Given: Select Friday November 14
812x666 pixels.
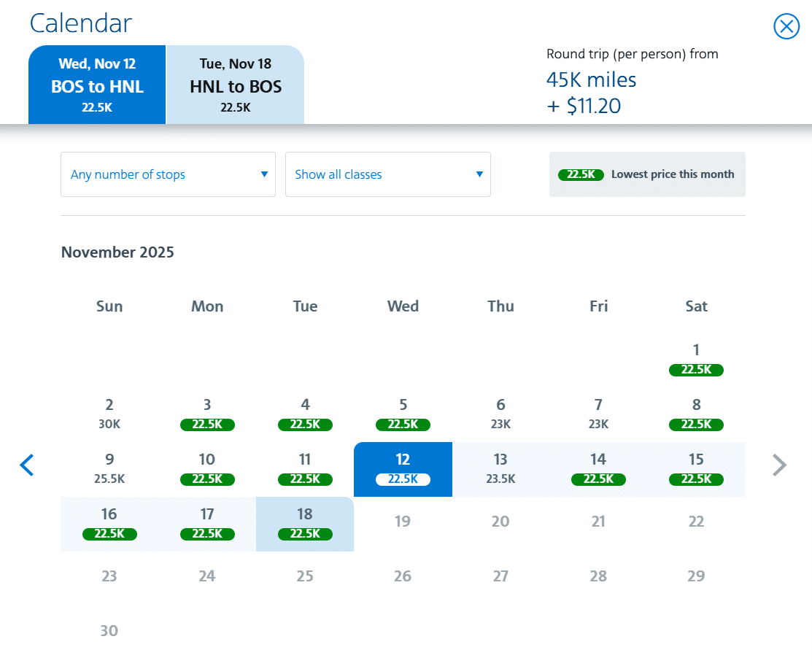Looking at the screenshot, I should [598, 469].
